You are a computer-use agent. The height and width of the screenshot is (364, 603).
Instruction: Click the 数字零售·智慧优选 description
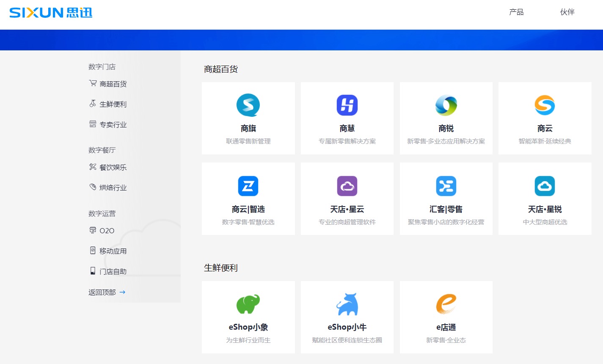point(248,222)
